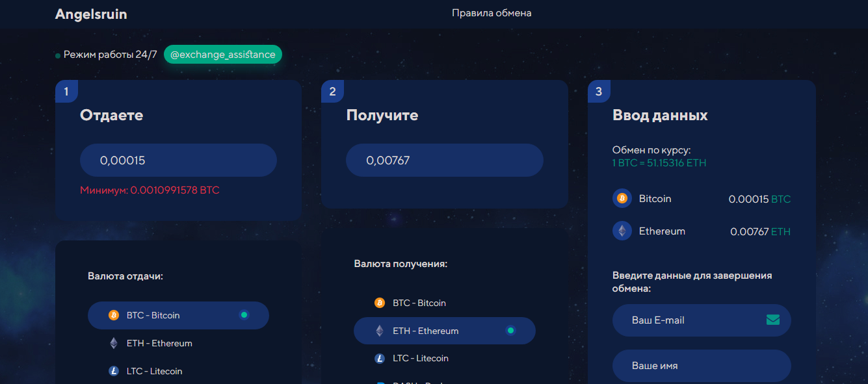Click Ethereum icon in Валюта отдачи list
Image resolution: width=868 pixels, height=384 pixels.
pyautogui.click(x=114, y=343)
